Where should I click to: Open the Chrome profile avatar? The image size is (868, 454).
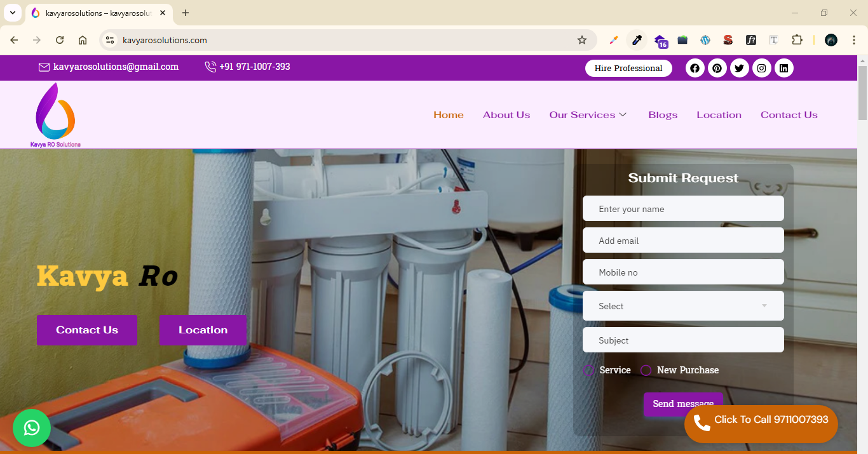(x=831, y=40)
